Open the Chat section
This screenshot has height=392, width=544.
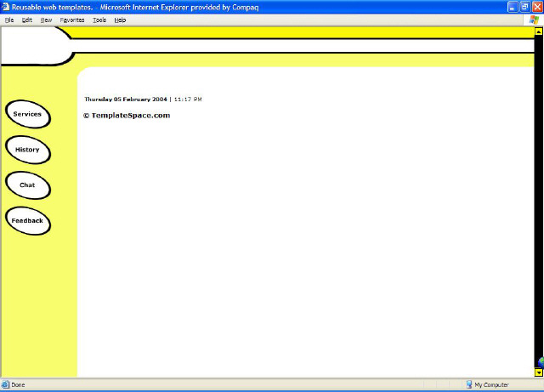tap(27, 185)
